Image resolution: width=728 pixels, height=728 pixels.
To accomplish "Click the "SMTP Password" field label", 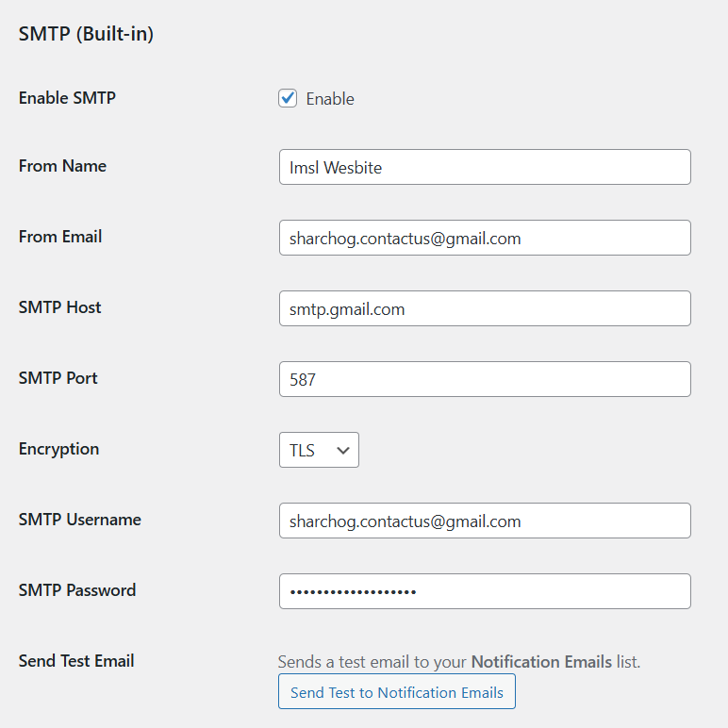I will [77, 590].
